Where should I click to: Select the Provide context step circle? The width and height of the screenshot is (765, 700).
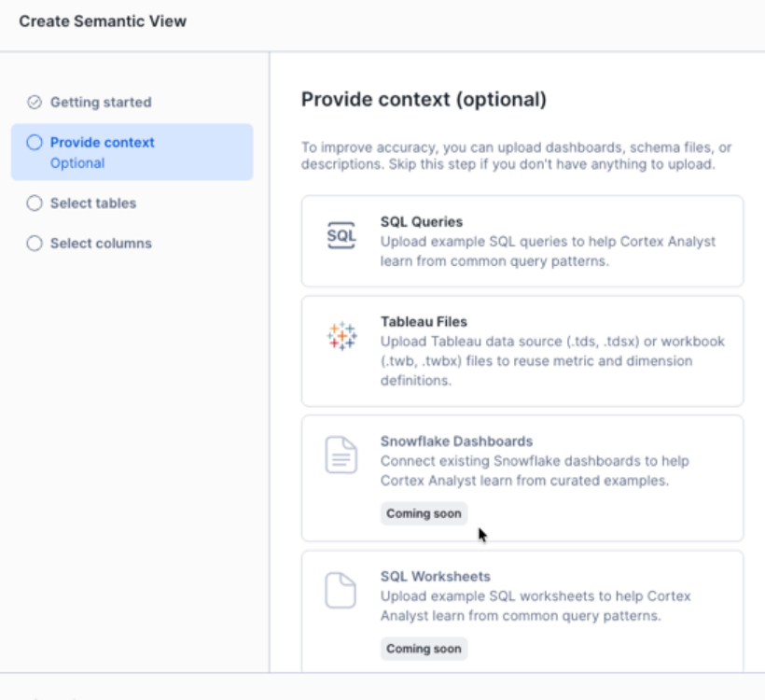coord(35,143)
